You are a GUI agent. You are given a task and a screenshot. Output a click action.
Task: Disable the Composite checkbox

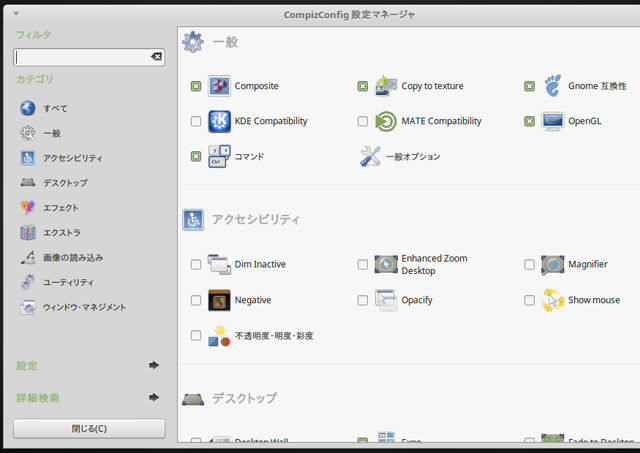(196, 86)
